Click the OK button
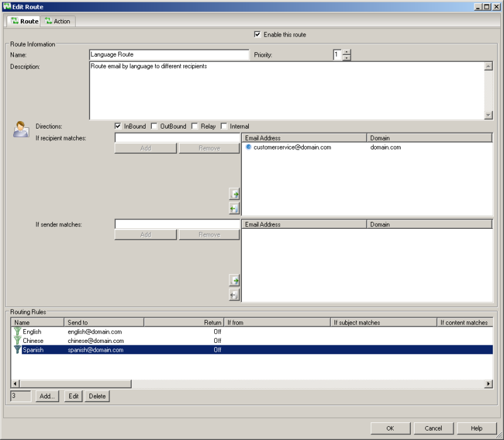 tap(390, 429)
